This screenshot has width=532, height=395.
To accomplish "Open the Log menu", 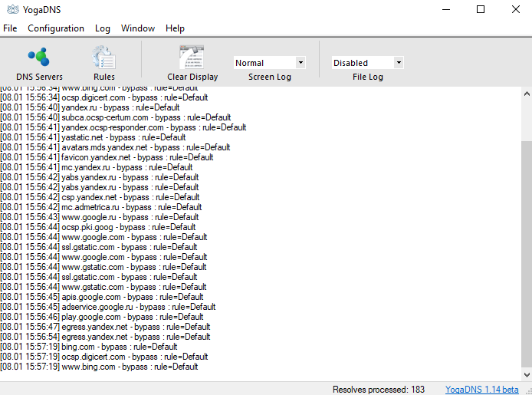I will (103, 28).
